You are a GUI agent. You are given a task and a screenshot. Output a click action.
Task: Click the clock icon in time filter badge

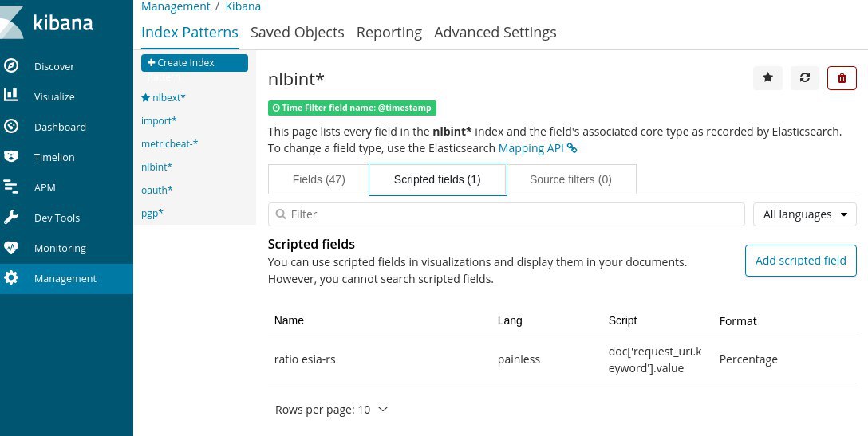tap(276, 108)
